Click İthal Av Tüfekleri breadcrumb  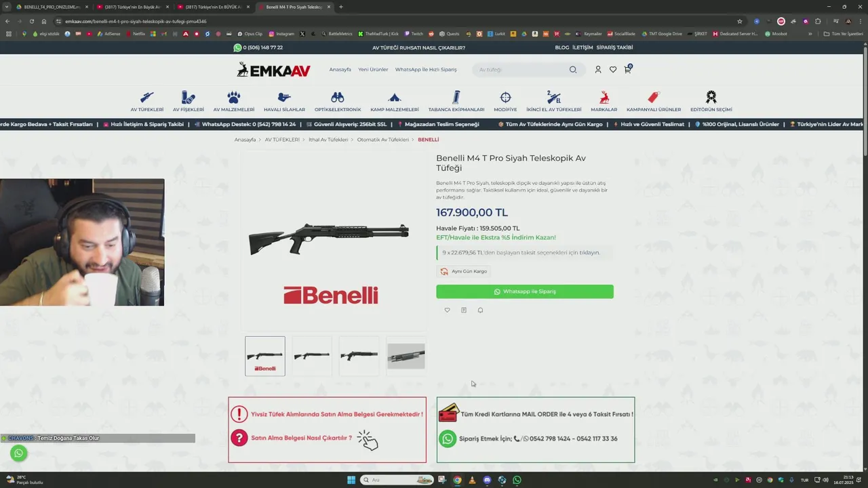click(x=328, y=140)
